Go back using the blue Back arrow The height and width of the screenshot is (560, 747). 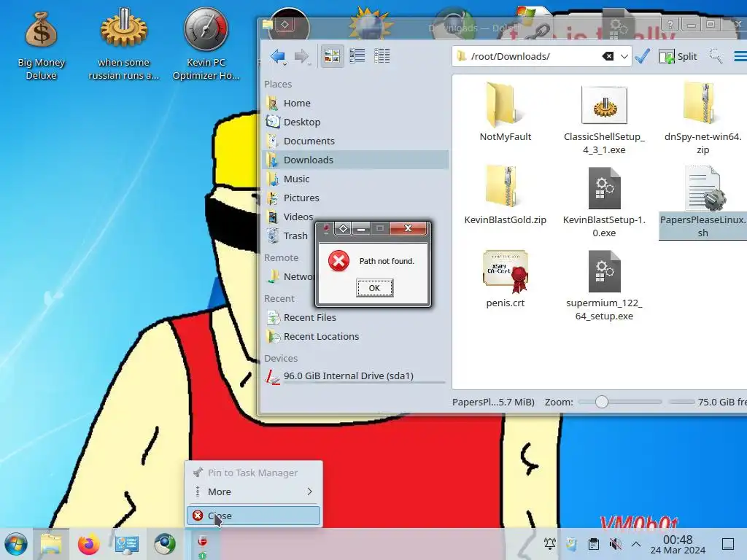pos(277,56)
